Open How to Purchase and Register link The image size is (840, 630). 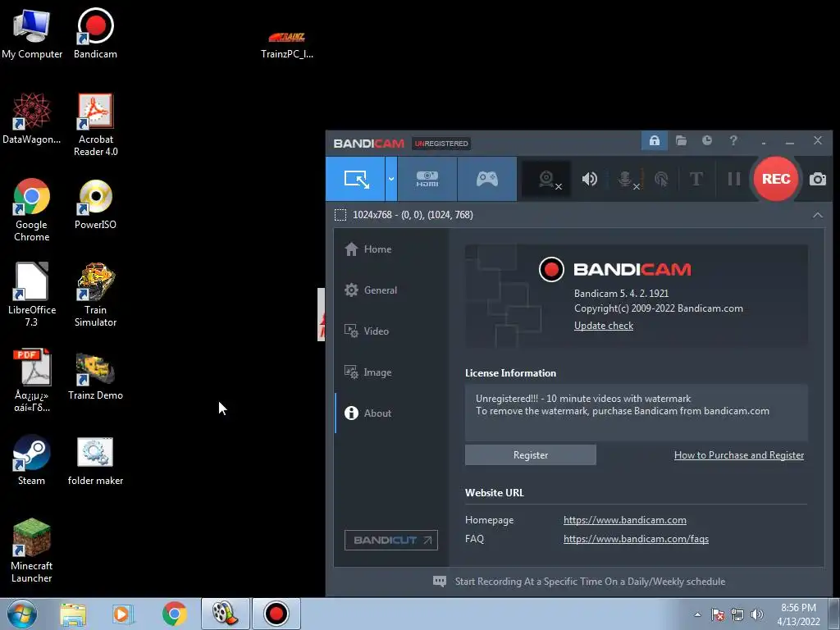(x=739, y=454)
